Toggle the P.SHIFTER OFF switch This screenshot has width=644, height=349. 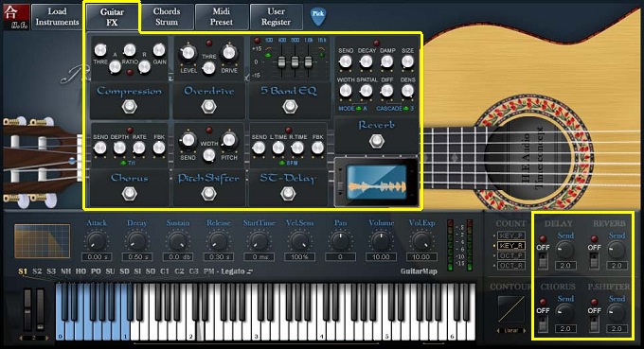pyautogui.click(x=595, y=323)
